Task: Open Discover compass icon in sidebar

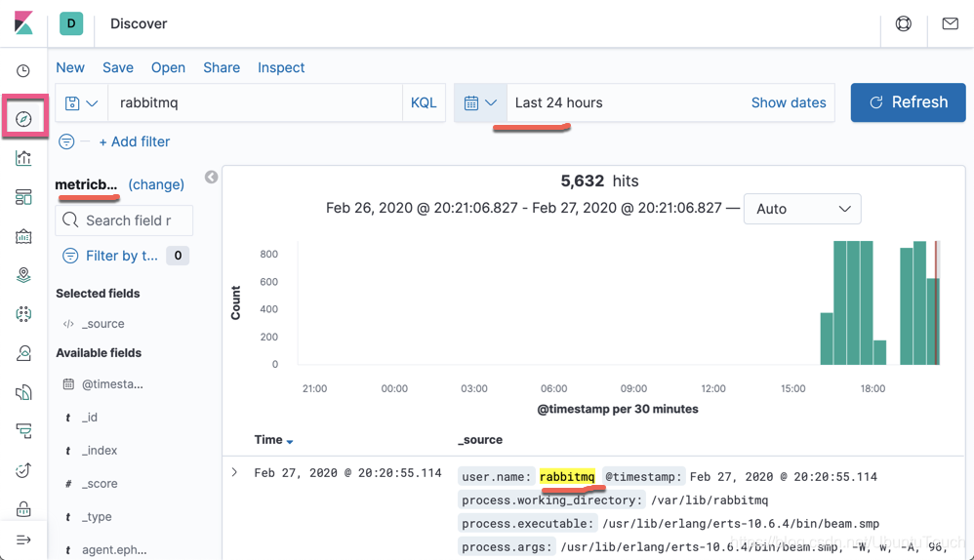Action: (23, 119)
